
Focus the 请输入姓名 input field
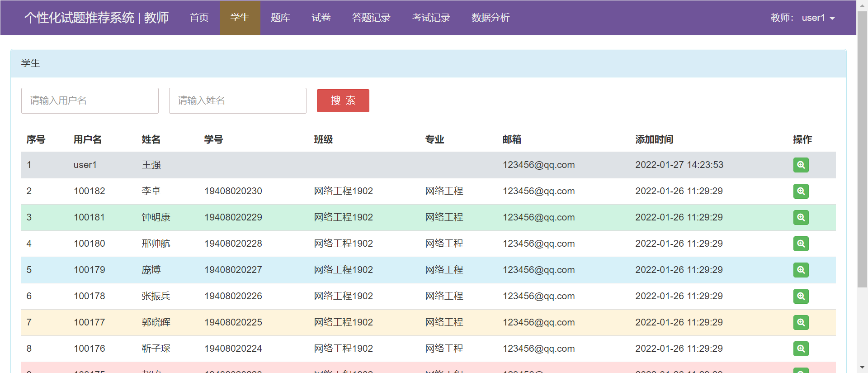tap(238, 100)
